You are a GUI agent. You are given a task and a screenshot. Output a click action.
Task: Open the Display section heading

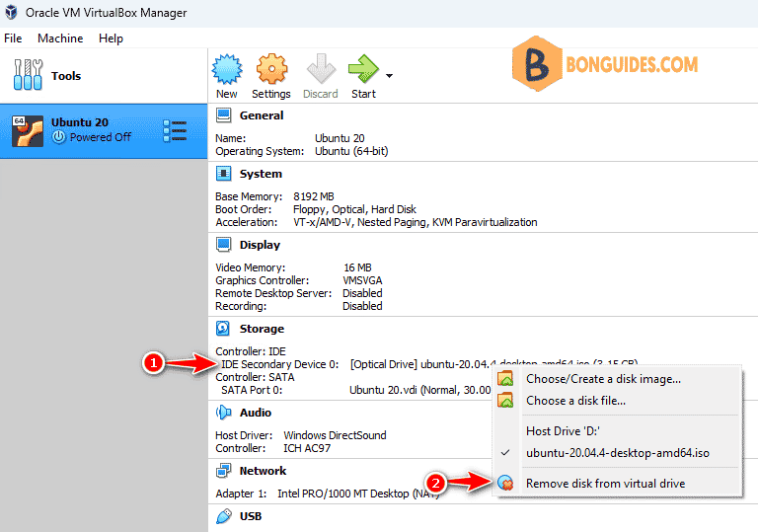point(260,245)
